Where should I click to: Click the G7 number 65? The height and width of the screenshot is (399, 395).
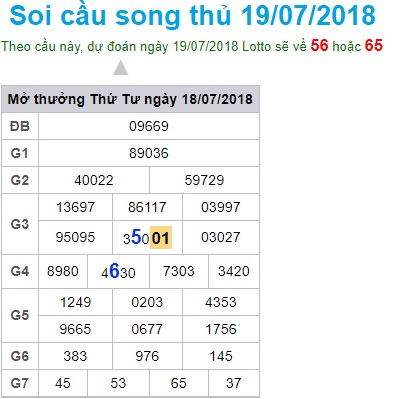click(178, 383)
